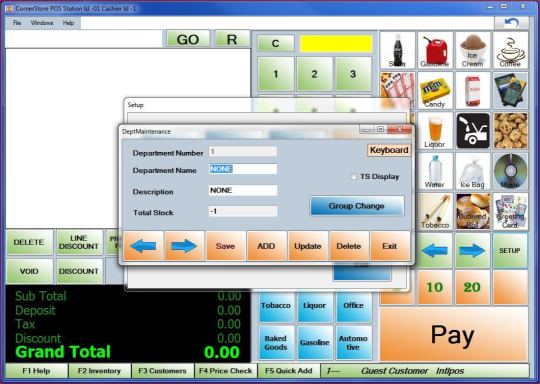
Task: Click the Update department button
Action: (308, 246)
